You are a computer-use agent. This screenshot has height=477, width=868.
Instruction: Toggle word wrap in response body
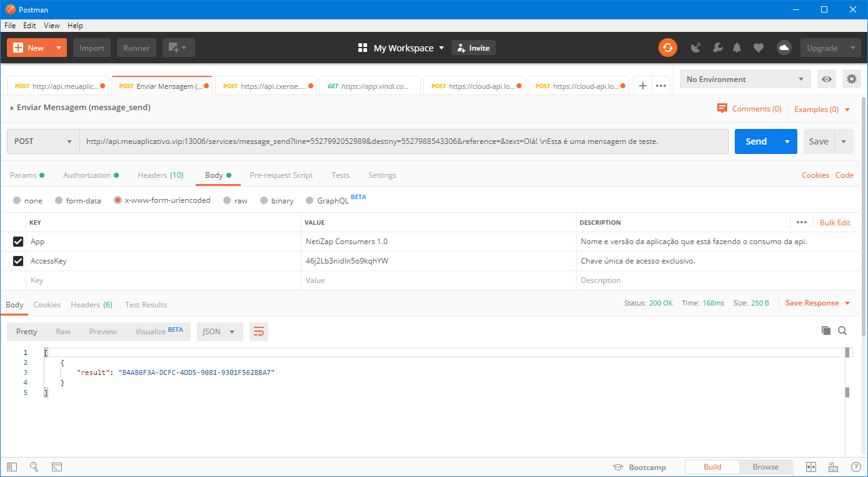click(x=259, y=332)
